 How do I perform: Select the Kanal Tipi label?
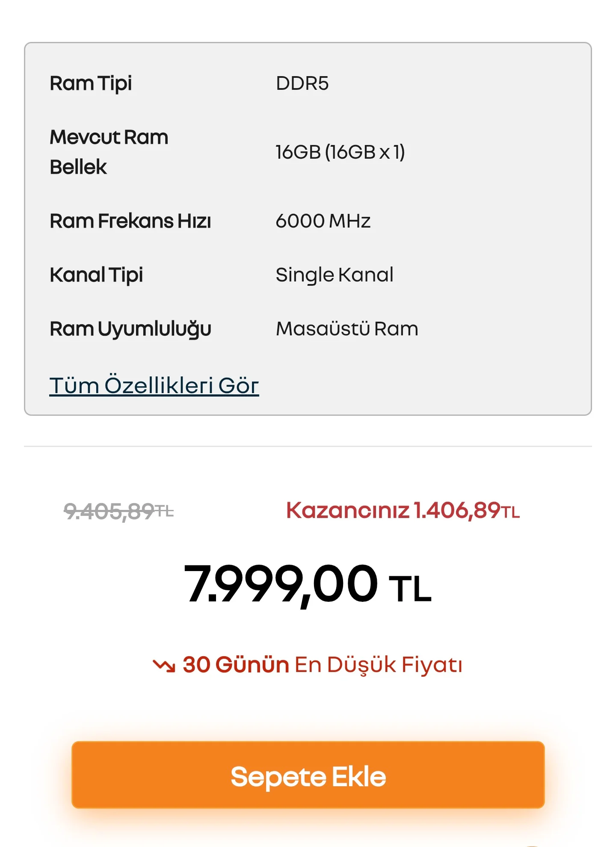click(96, 275)
